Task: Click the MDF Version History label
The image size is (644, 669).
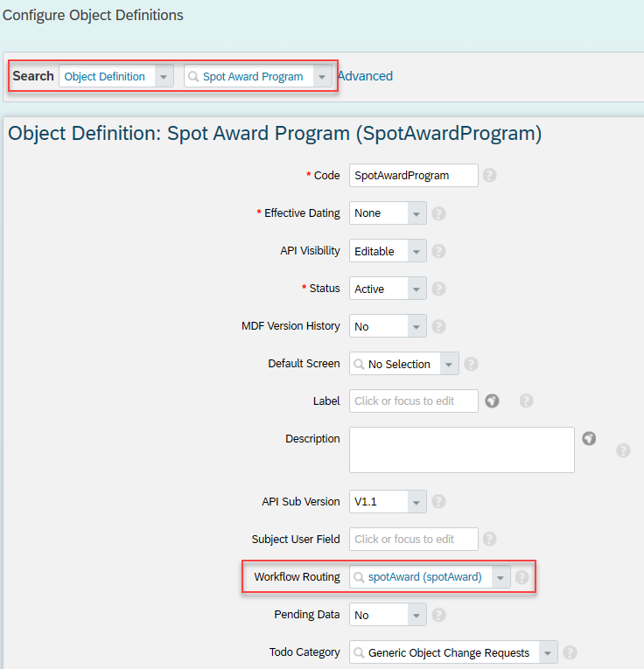Action: (290, 326)
